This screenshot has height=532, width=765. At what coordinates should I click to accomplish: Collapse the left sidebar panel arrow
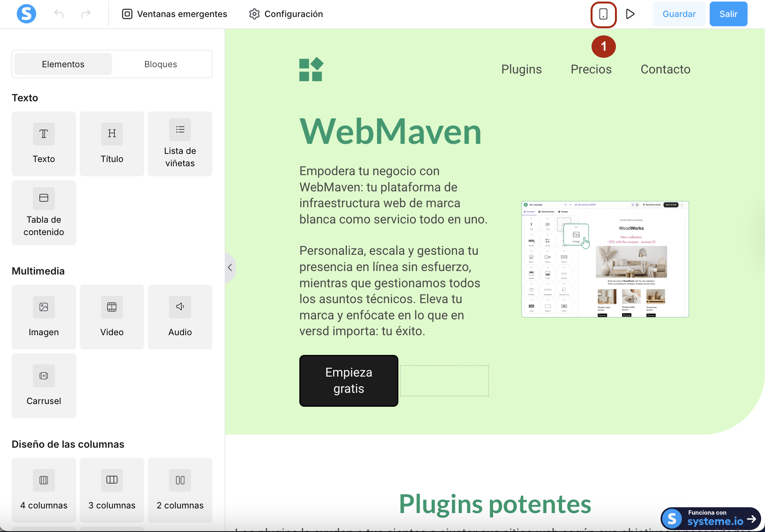click(x=230, y=267)
